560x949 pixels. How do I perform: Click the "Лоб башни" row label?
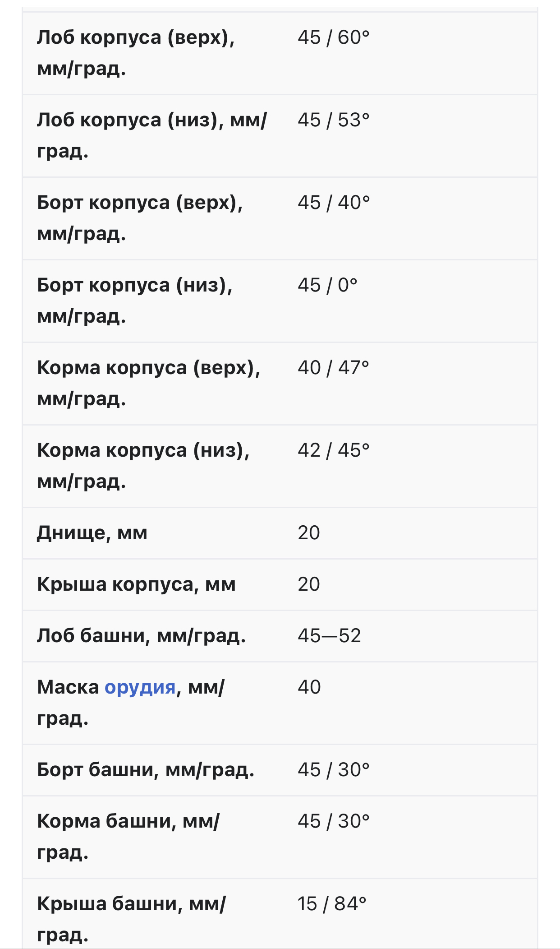141,636
